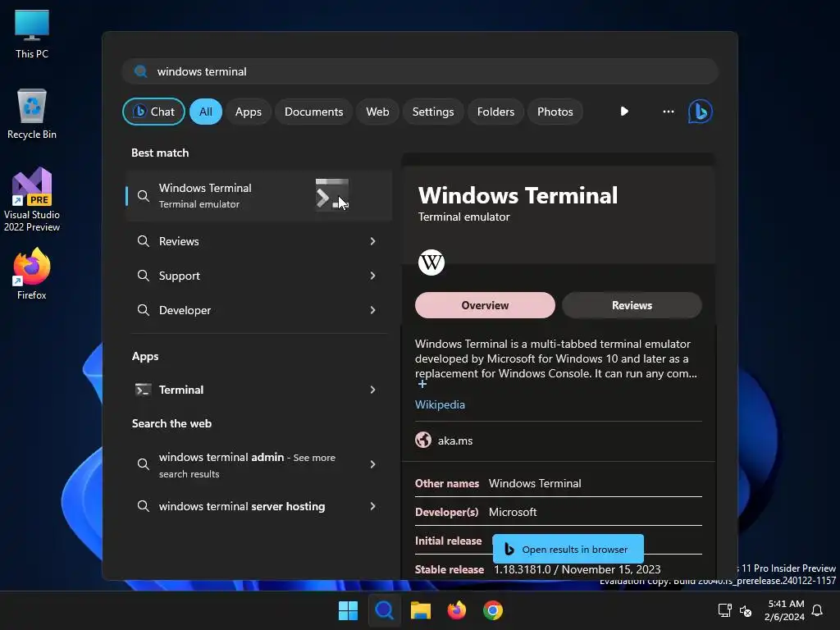Image resolution: width=840 pixels, height=630 pixels.
Task: Switch to the Reviews tab in preview
Action: tap(632, 305)
